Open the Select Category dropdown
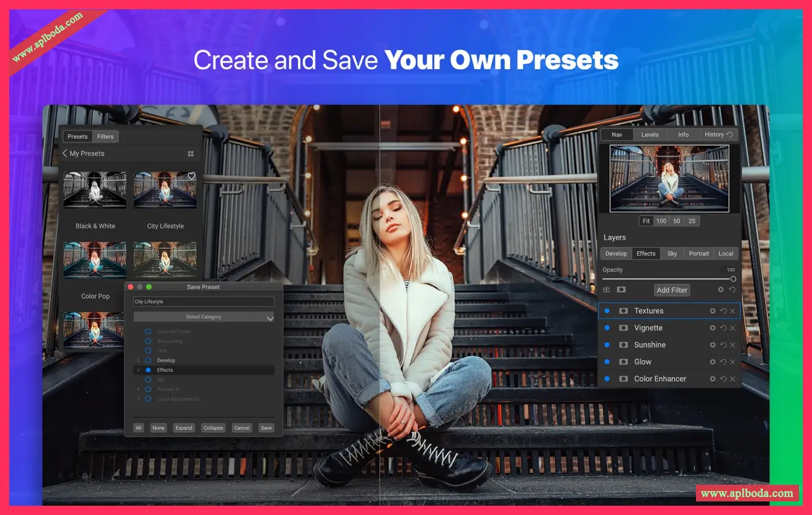Viewport: 812px width, 515px height. point(204,317)
